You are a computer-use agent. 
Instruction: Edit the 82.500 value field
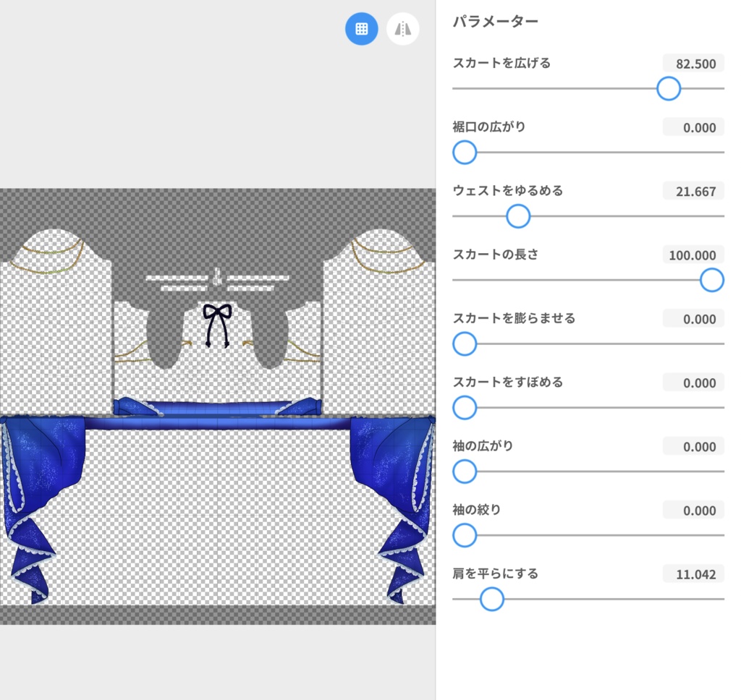pyautogui.click(x=693, y=64)
